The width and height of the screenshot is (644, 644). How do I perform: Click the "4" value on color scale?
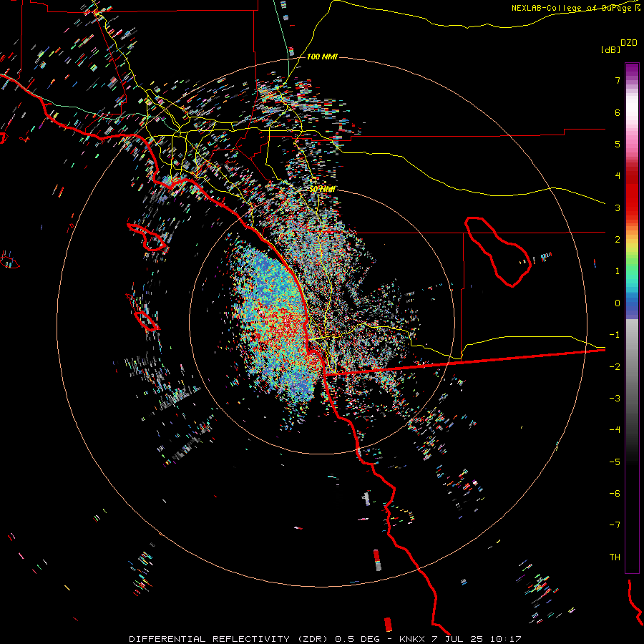pyautogui.click(x=618, y=176)
